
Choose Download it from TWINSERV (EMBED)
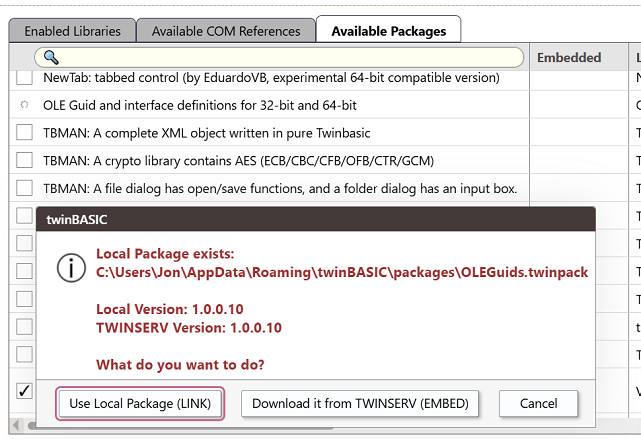[x=360, y=403]
